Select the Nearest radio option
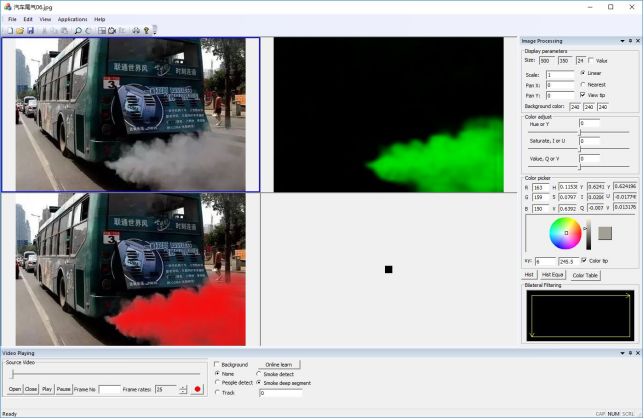644x419 pixels. tap(583, 84)
